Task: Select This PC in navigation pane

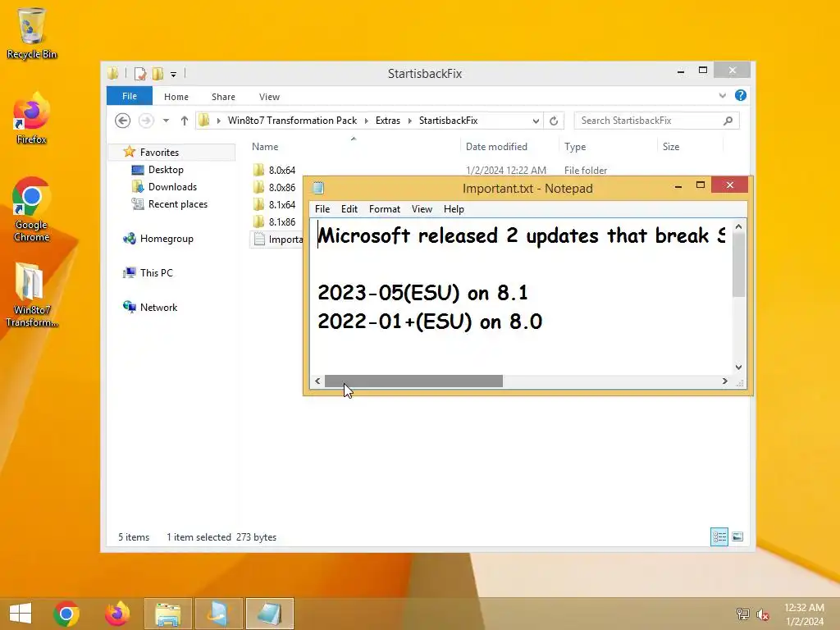Action: pos(157,272)
